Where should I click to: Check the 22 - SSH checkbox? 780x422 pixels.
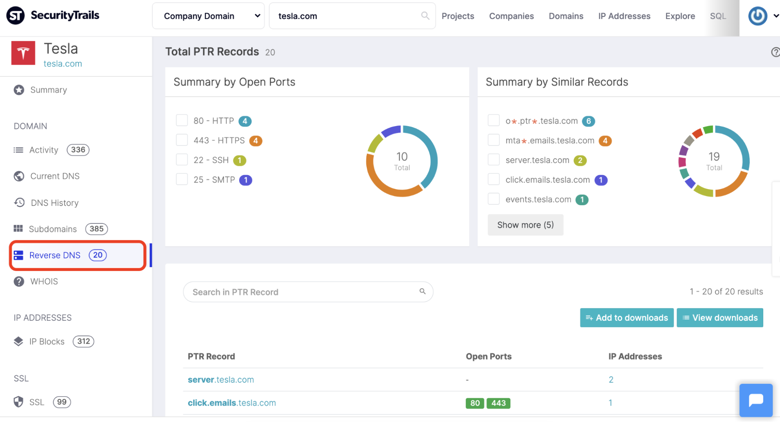182,160
